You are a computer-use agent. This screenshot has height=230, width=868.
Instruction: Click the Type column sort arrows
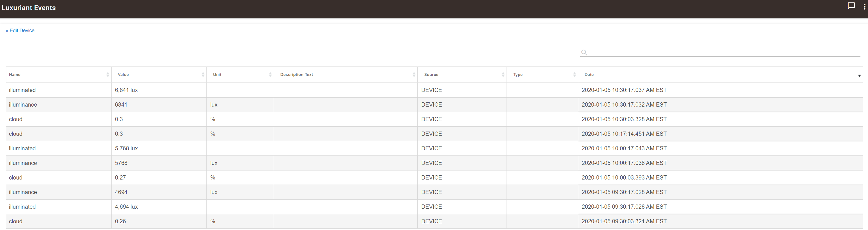[x=574, y=75]
